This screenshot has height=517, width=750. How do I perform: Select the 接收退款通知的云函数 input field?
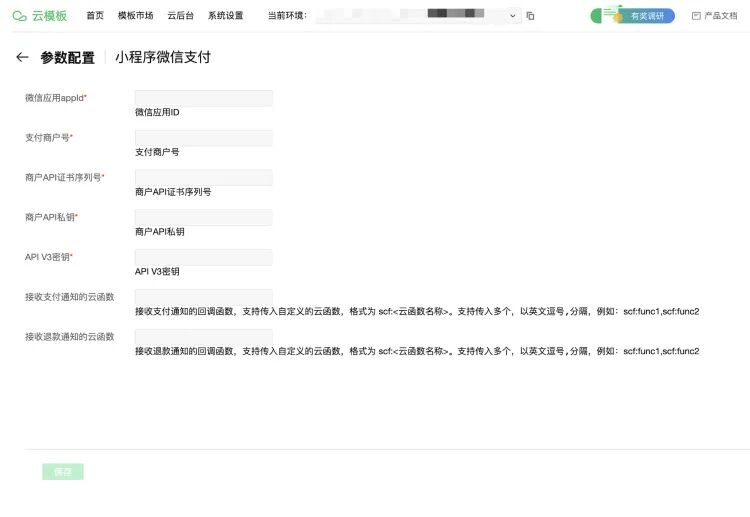[x=204, y=336]
